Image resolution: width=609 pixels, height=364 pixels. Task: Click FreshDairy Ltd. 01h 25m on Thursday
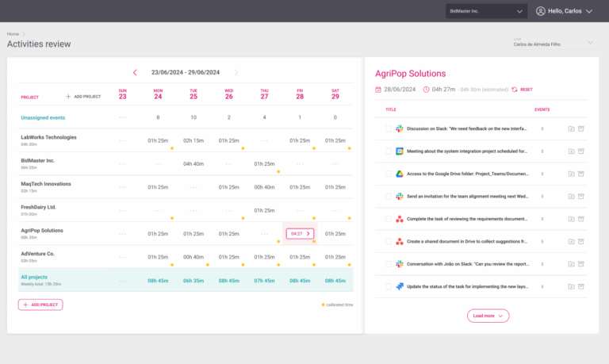[265, 211]
